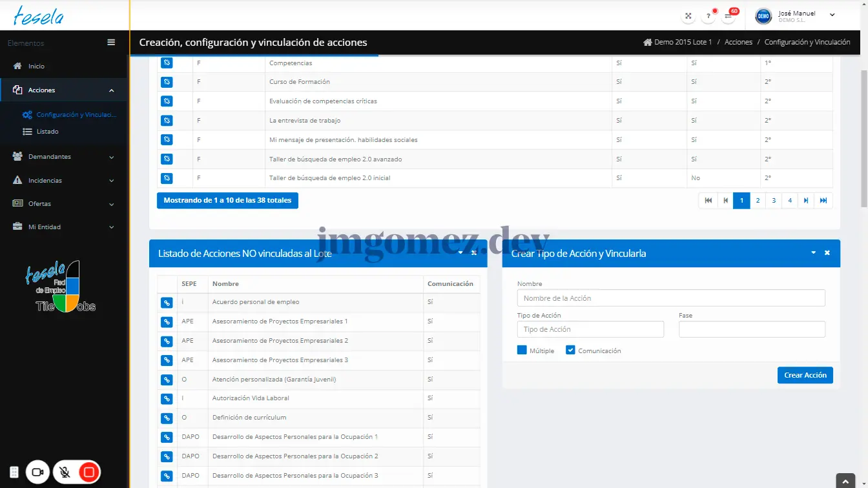
Task: Open the help question mark icon
Action: [x=708, y=16]
